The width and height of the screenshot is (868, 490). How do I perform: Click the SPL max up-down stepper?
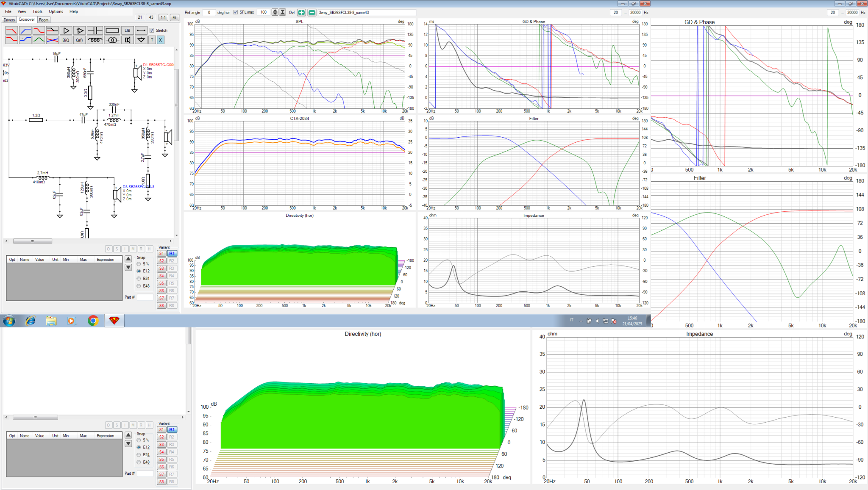click(x=275, y=12)
